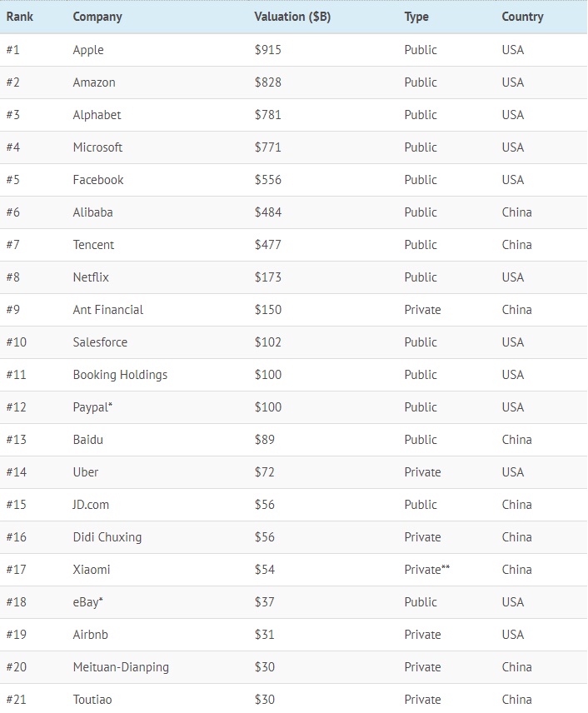Select the Paypal* company cell
Screen dimensions: 588x713
(x=92, y=407)
